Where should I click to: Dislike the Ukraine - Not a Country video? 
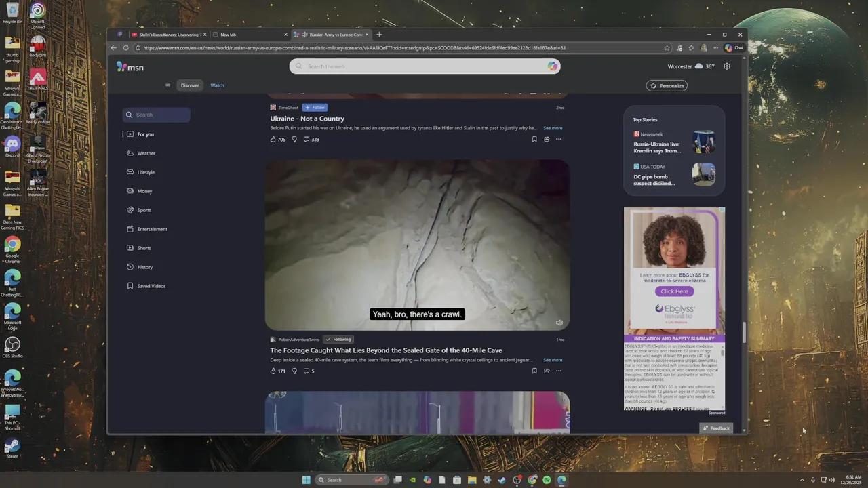294,140
